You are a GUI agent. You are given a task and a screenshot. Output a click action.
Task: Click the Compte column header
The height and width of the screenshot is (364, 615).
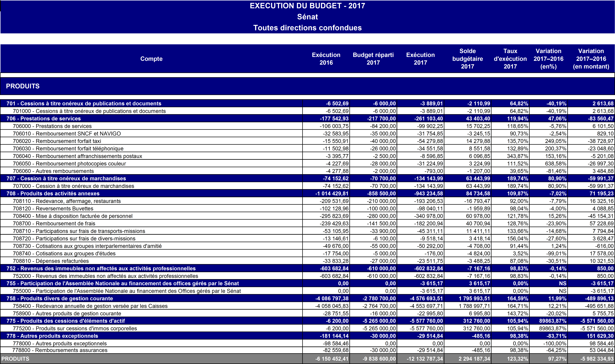click(151, 59)
